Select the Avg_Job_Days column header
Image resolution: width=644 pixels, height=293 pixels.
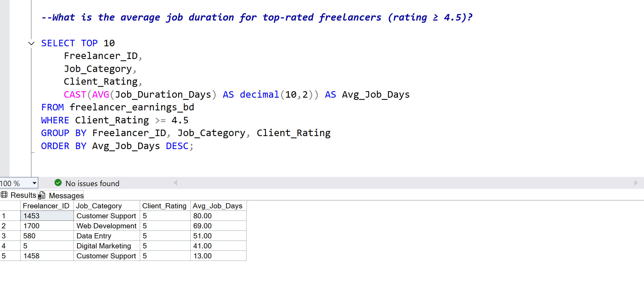(217, 206)
